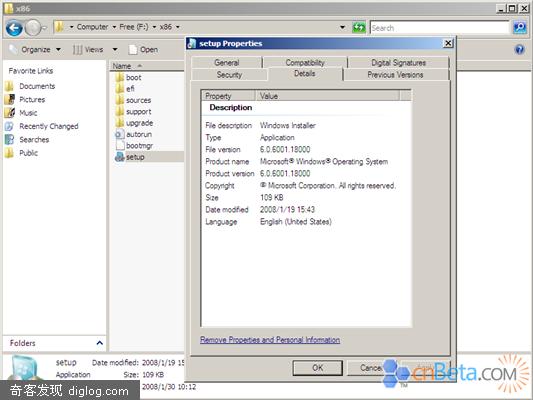533x400 pixels.
Task: Switch to the Security tab
Action: tap(229, 75)
